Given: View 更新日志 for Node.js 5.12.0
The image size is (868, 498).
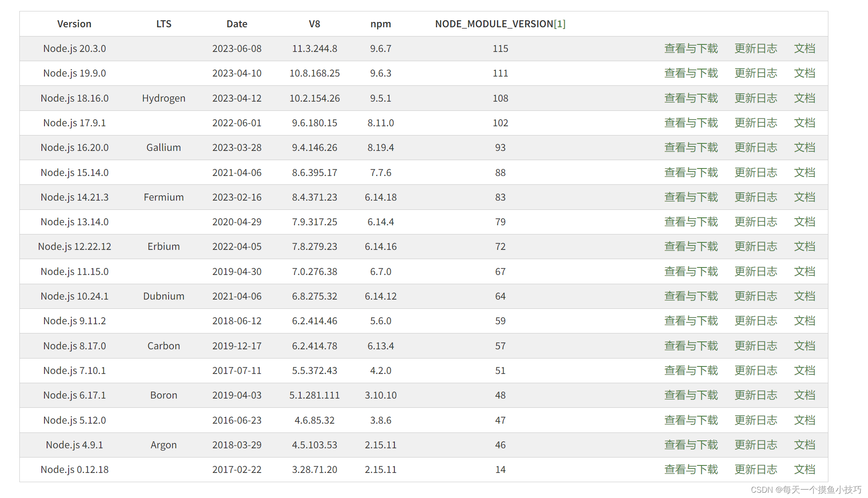Looking at the screenshot, I should [x=756, y=420].
